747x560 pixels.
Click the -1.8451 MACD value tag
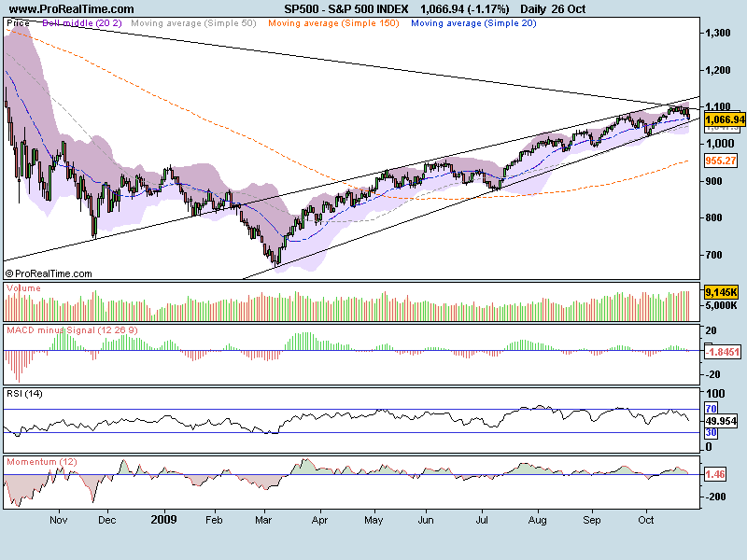[x=722, y=352]
